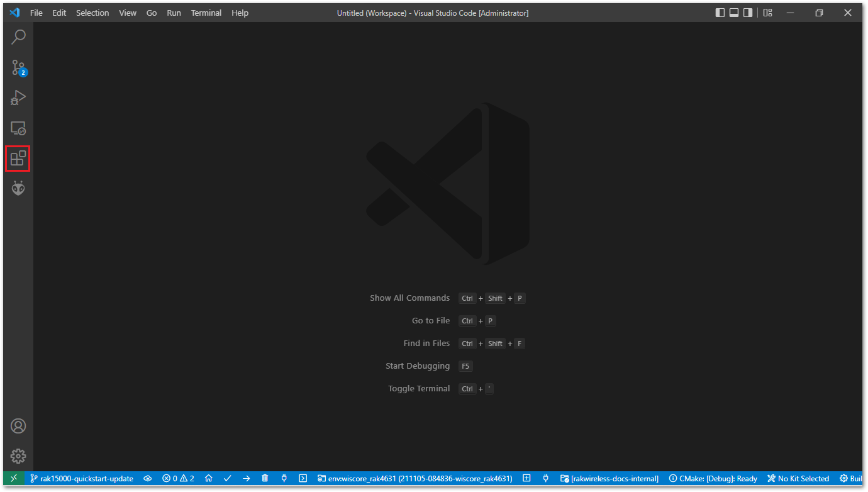Image resolution: width=868 pixels, height=492 pixels.
Task: Open PlatformIO Serial Monitor plug icon
Action: (x=284, y=478)
